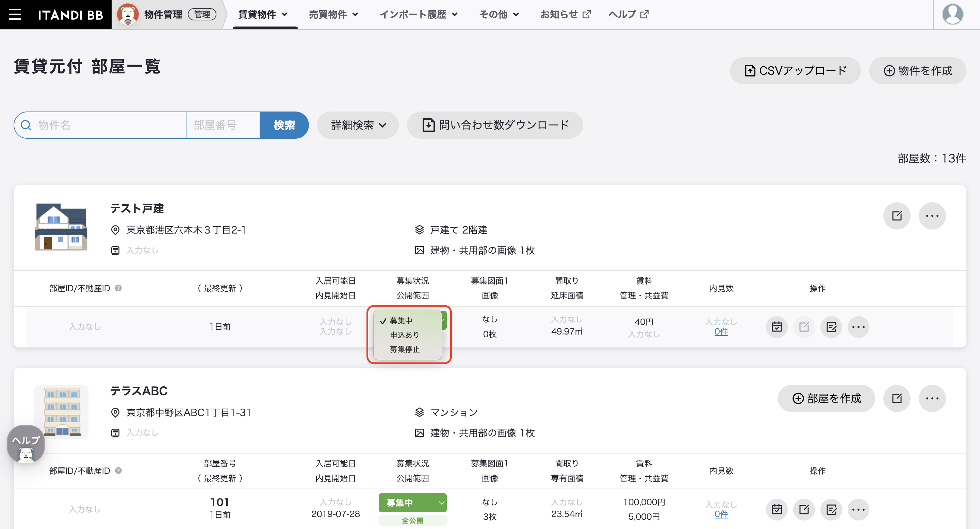Select 募集停止 in the status dropdown
Viewport: 980px width, 529px height.
tap(407, 349)
